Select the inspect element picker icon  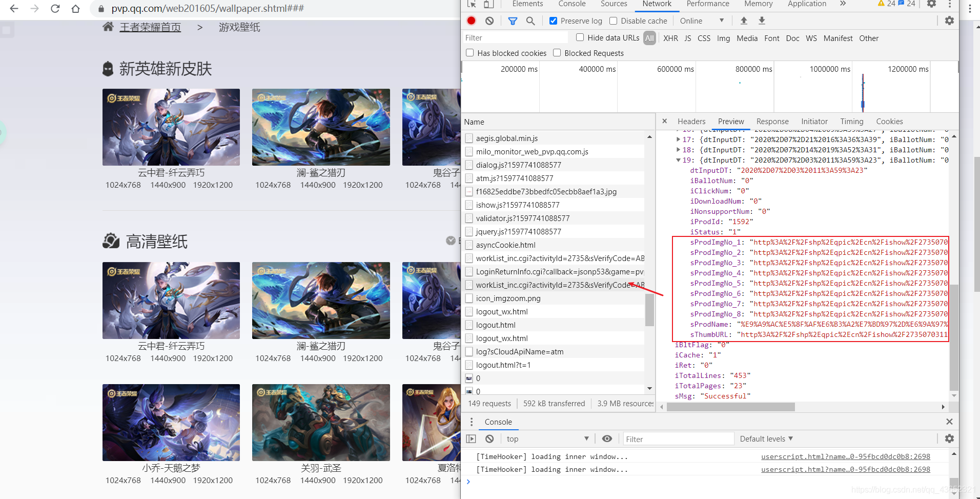[x=472, y=4]
